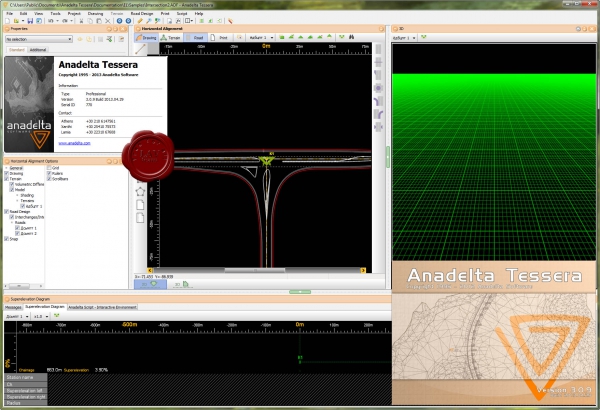
Task: Click the lower blank page tool icon
Action: click(x=140, y=218)
